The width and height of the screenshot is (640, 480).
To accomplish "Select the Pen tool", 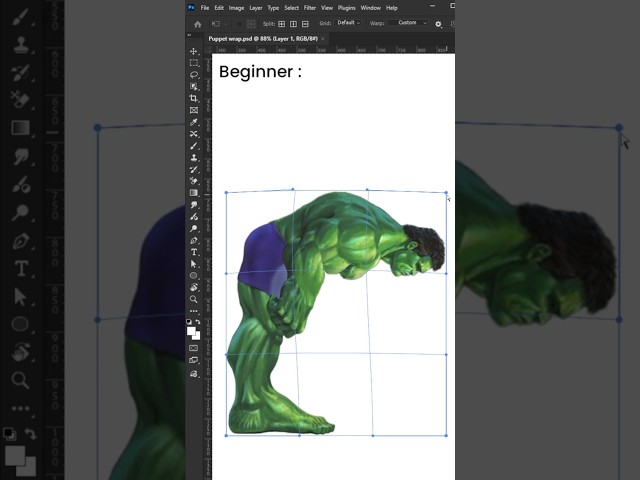I will tap(193, 240).
